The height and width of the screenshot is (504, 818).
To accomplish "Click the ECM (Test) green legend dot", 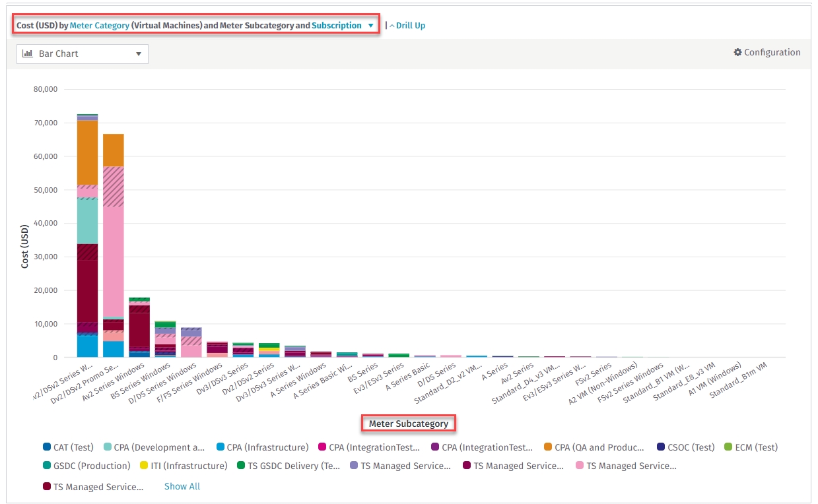I will pyautogui.click(x=730, y=447).
